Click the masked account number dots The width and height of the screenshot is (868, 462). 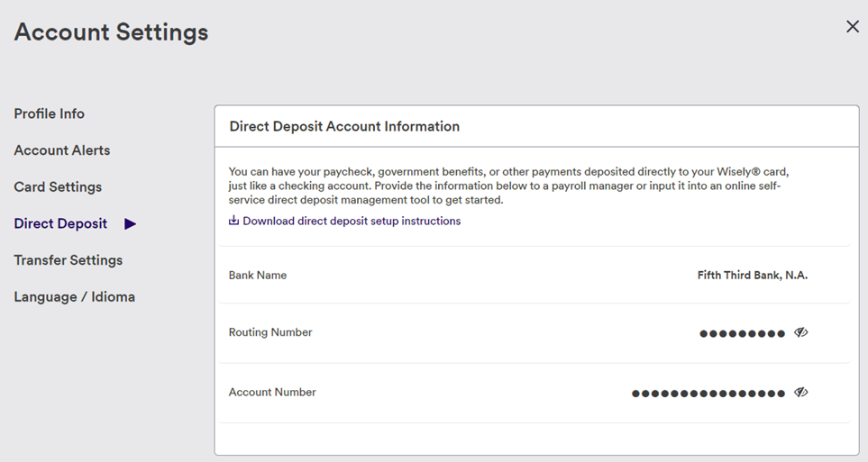[708, 394]
